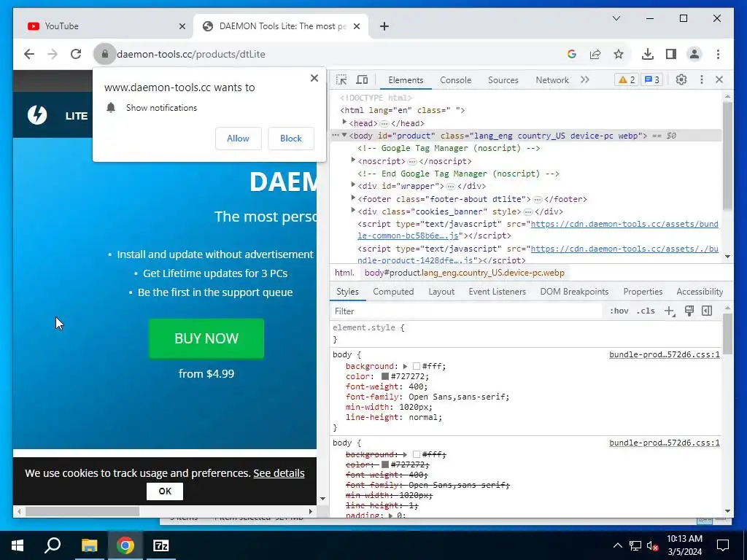Close the DevTools panel
Viewport: 747px width, 560px height.
(x=719, y=80)
